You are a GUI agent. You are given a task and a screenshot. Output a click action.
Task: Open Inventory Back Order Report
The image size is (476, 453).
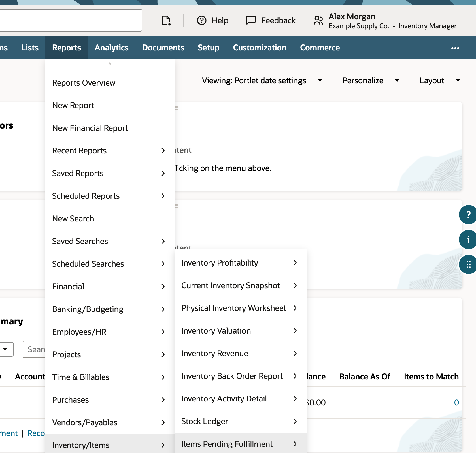coord(240,376)
